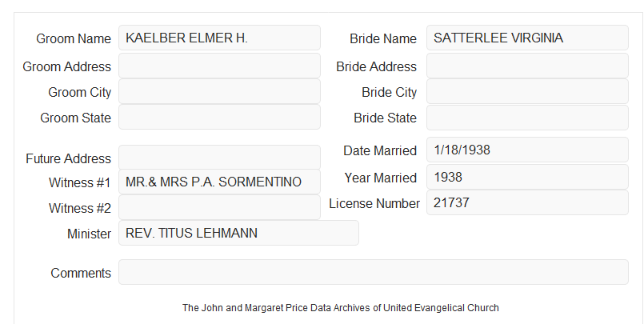Select the Future Address field
Viewport: 644px width, 324px height.
[x=219, y=158]
